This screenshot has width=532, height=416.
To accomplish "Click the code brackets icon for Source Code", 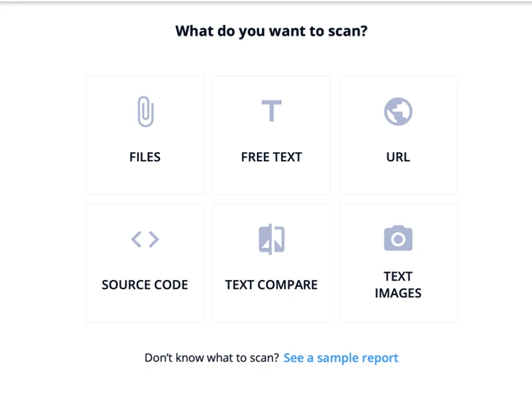I will 145,239.
